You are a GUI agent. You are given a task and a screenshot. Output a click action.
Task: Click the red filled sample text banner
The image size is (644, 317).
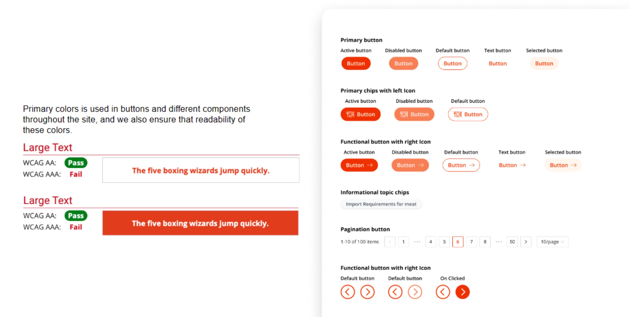click(200, 223)
